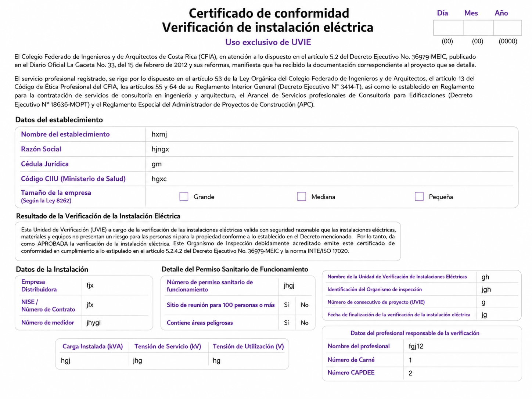Click the 'Contiene áreas peligrosas' label
The image size is (532, 399).
click(x=200, y=323)
